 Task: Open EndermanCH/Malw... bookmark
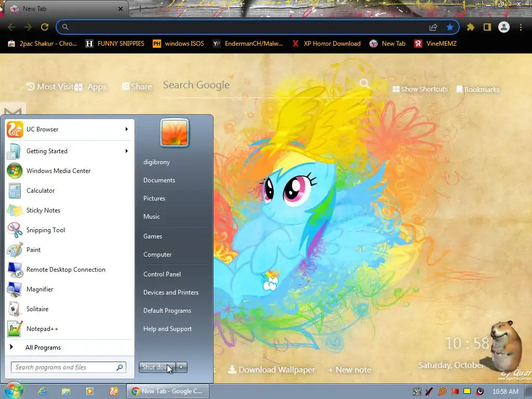[x=248, y=44]
